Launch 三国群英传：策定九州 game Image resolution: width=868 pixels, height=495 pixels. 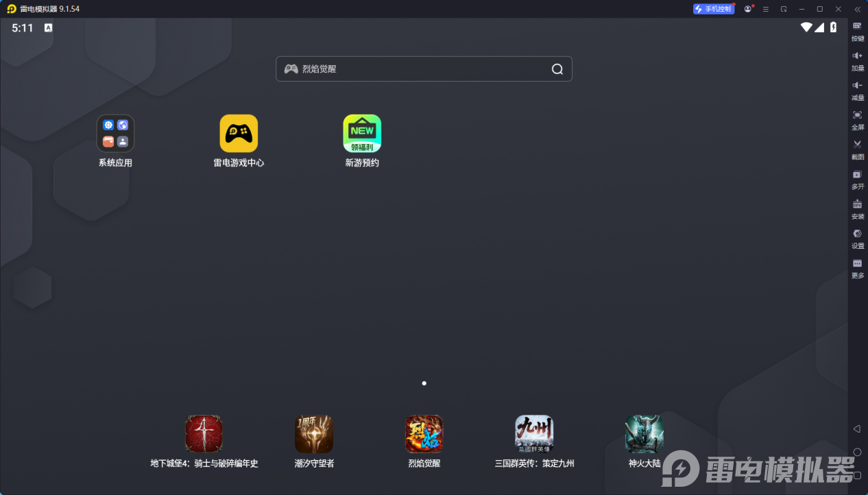[x=534, y=433]
